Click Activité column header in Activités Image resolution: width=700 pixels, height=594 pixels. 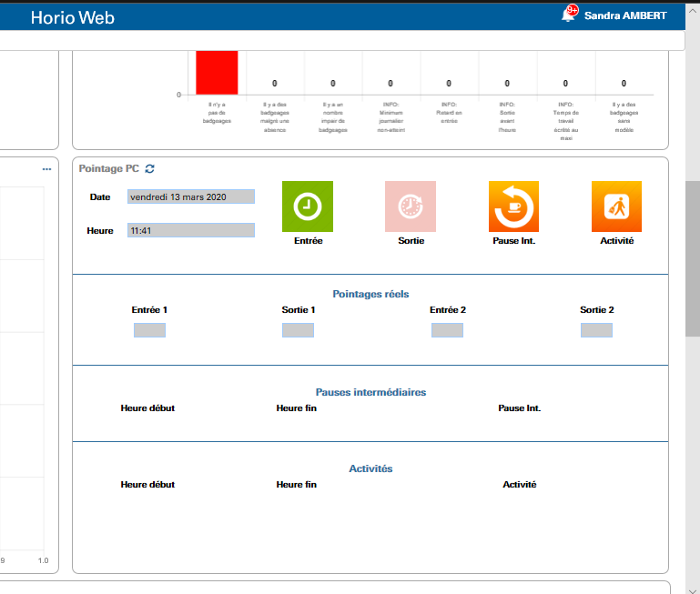coord(519,484)
